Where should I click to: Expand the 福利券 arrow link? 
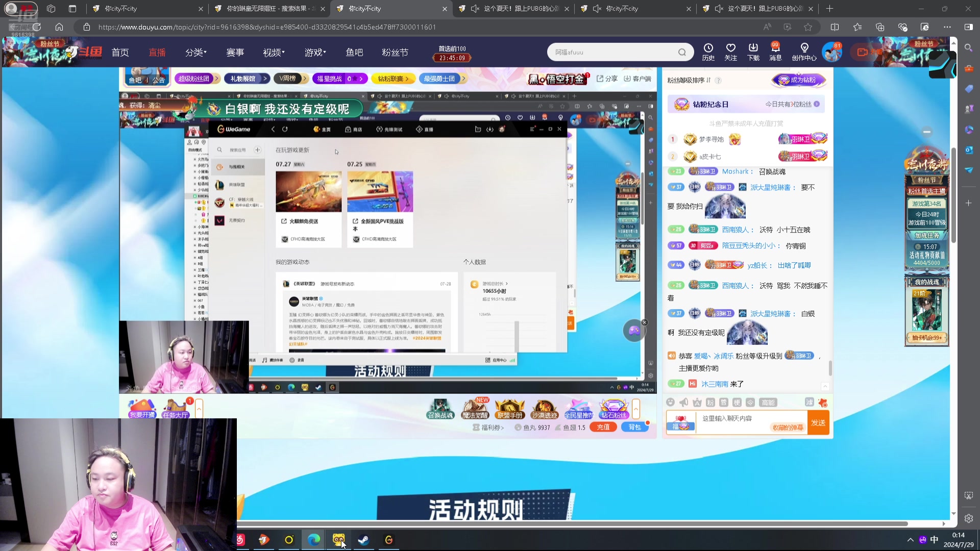[x=488, y=428]
